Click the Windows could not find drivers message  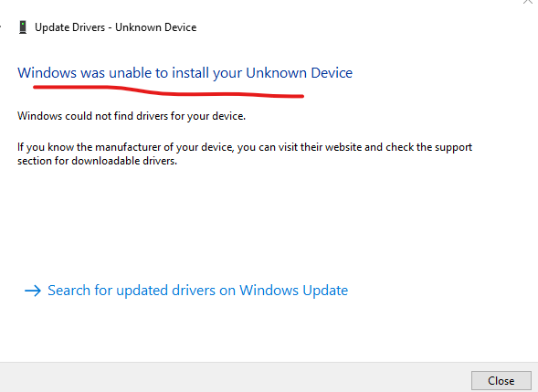pyautogui.click(x=132, y=116)
